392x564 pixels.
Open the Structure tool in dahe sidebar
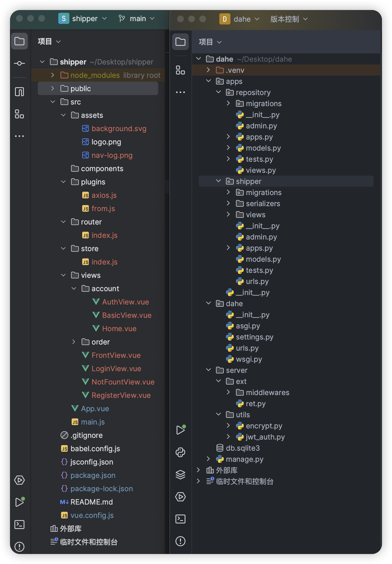[x=180, y=70]
